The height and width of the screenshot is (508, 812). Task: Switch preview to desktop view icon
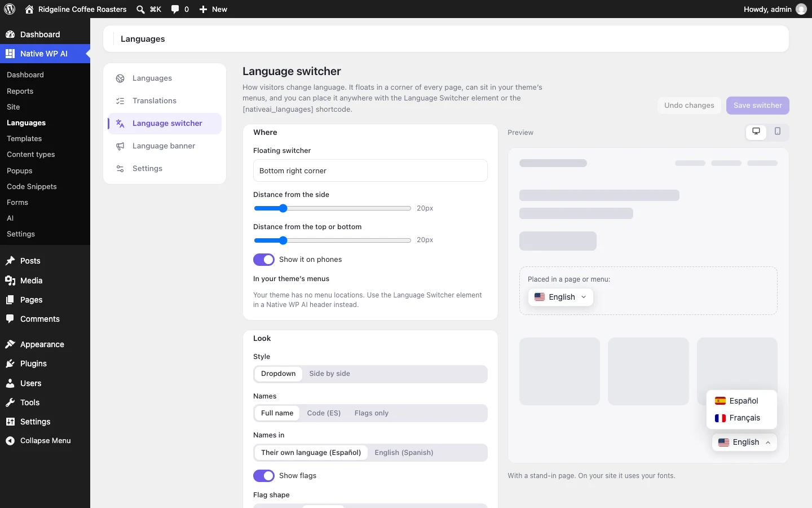[756, 132]
